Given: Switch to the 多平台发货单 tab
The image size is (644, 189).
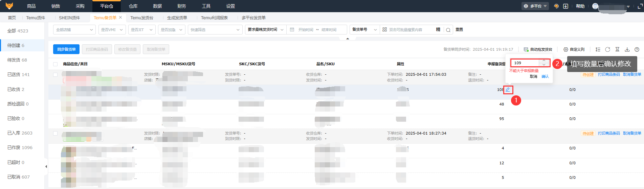Looking at the screenshot, I should click(x=253, y=18).
